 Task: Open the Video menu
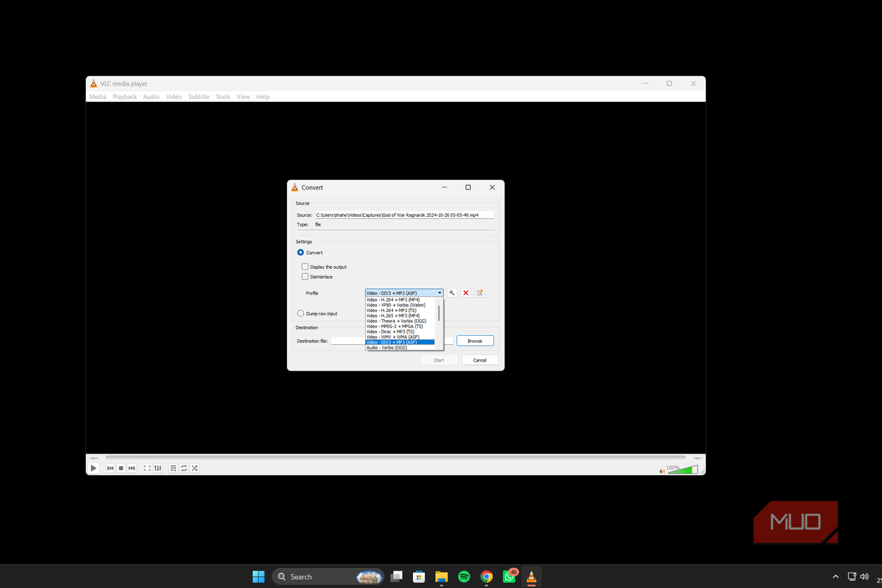173,97
